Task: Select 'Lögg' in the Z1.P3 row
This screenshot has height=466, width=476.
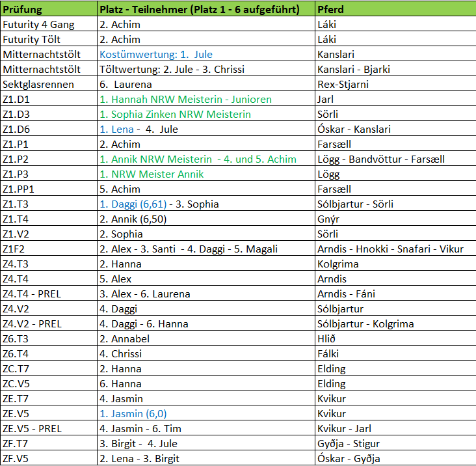Action: [395, 174]
